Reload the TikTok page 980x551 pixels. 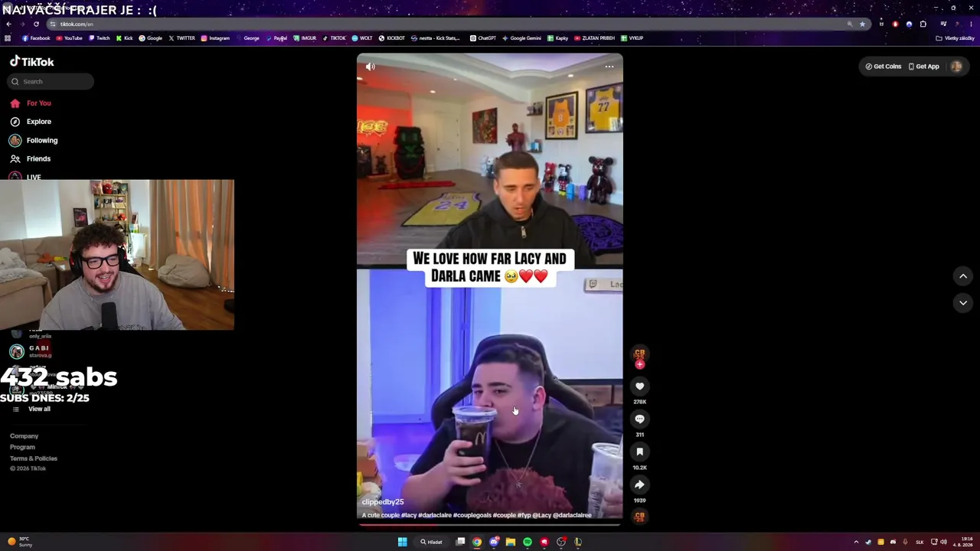(x=36, y=24)
